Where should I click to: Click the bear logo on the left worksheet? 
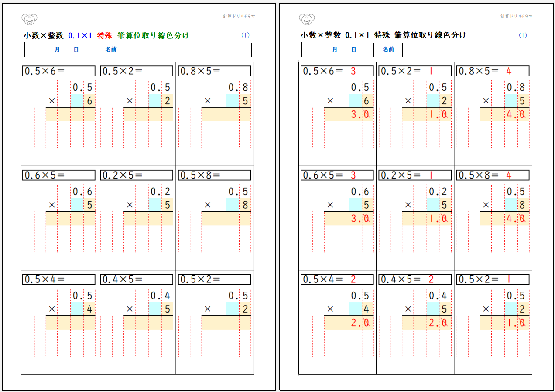29,19
